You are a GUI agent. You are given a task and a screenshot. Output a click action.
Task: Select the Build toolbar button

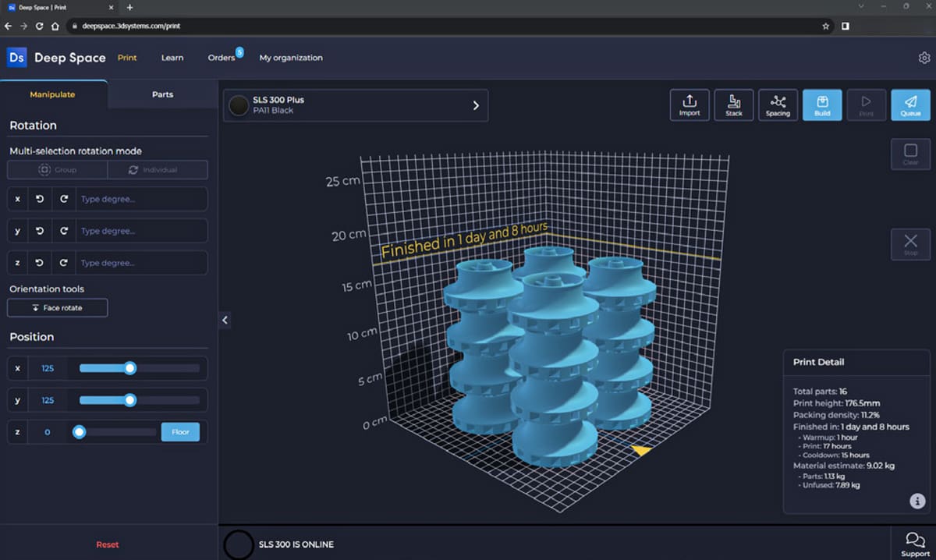(822, 105)
